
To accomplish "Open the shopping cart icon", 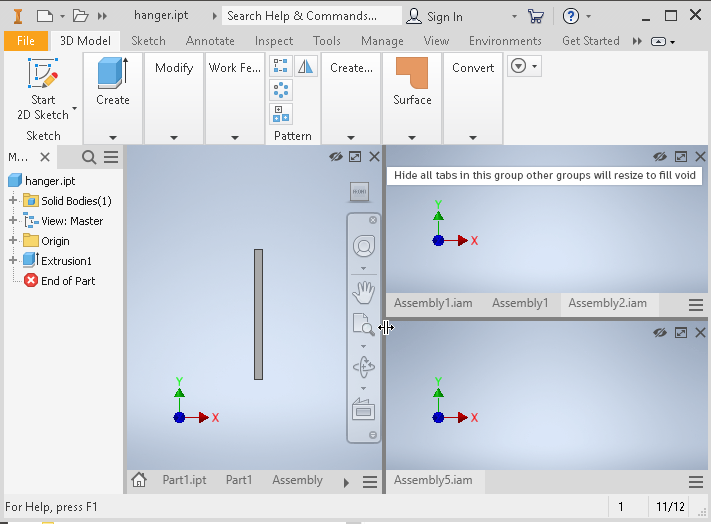I will click(536, 16).
